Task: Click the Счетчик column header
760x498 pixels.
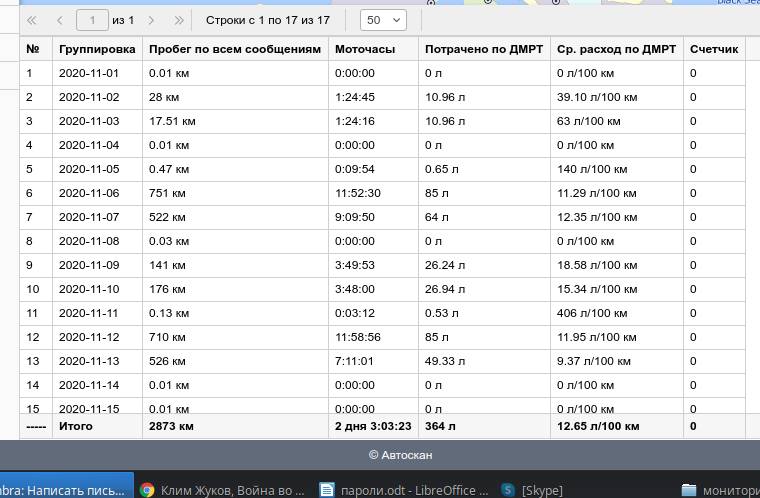Action: click(714, 49)
